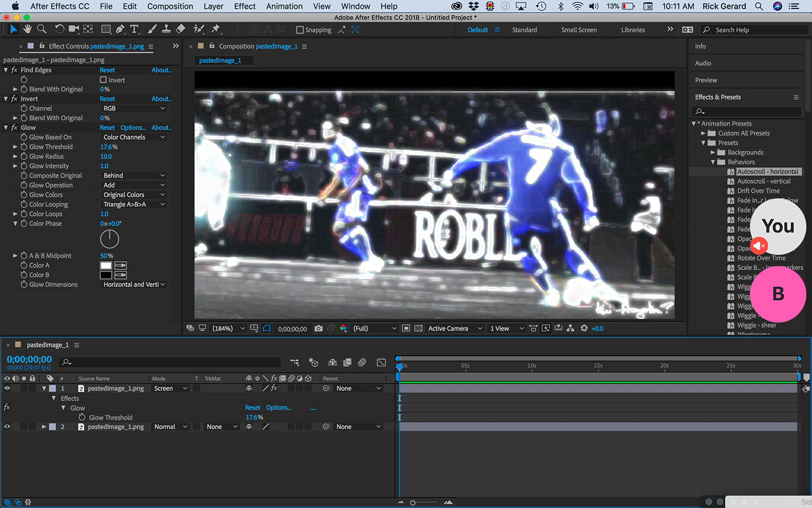This screenshot has height=508, width=812.
Task: Open the Show Channel color button
Action: click(x=343, y=329)
